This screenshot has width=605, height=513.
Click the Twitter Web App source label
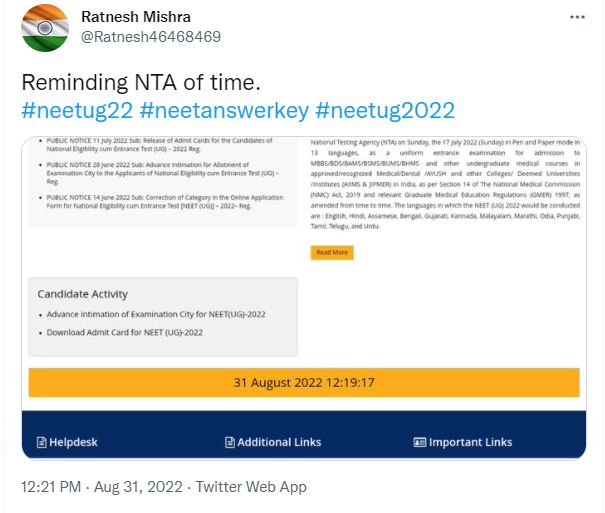(x=250, y=487)
